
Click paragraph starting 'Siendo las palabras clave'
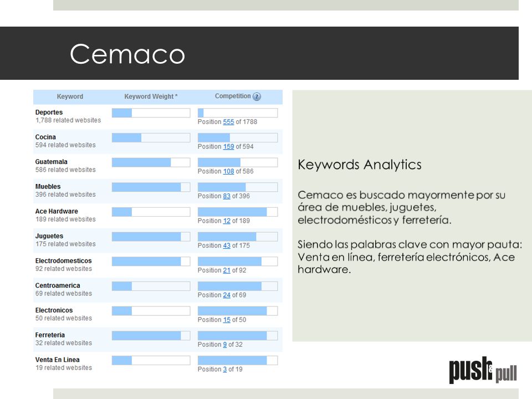(410, 257)
